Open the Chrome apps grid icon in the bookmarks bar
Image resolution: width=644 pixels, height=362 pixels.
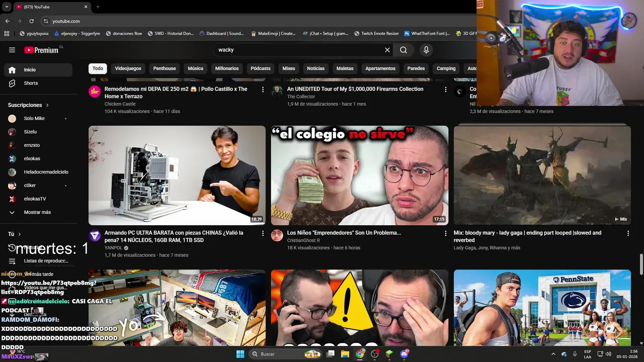click(7, 34)
